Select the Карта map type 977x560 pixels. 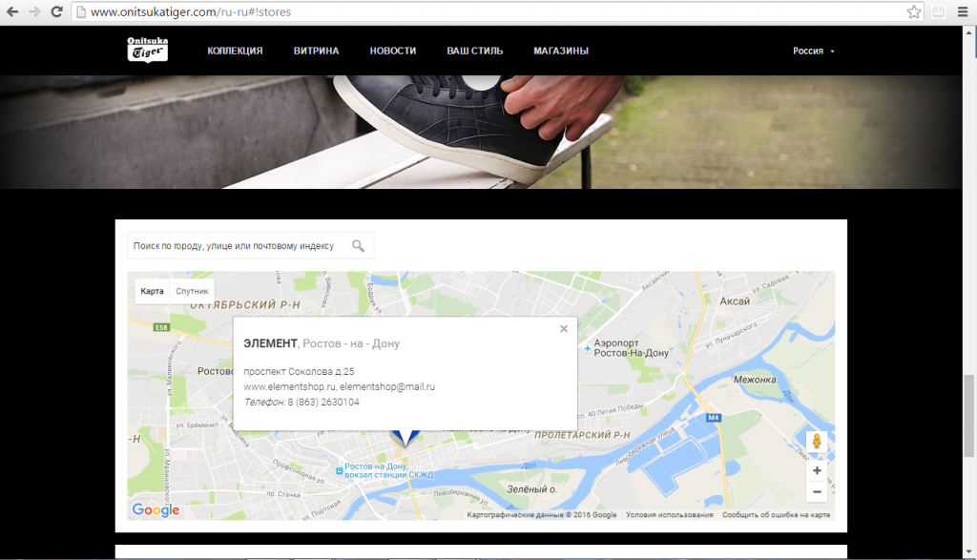[152, 291]
